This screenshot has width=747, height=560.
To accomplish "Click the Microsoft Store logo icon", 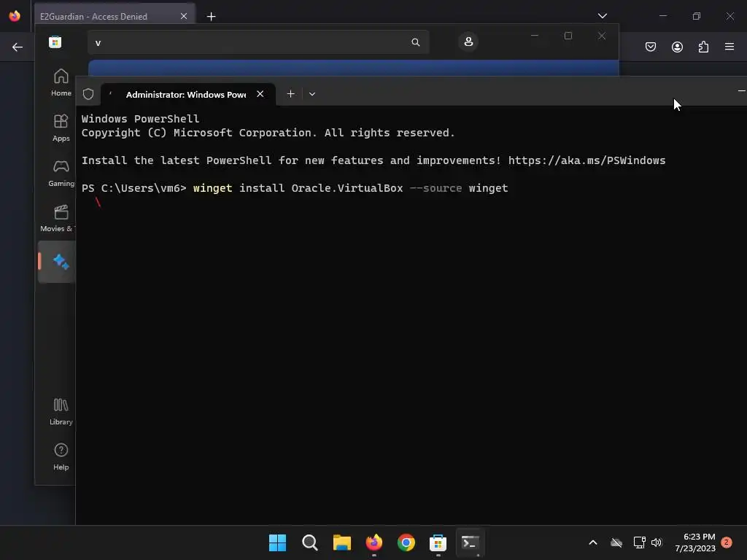I will coord(55,42).
